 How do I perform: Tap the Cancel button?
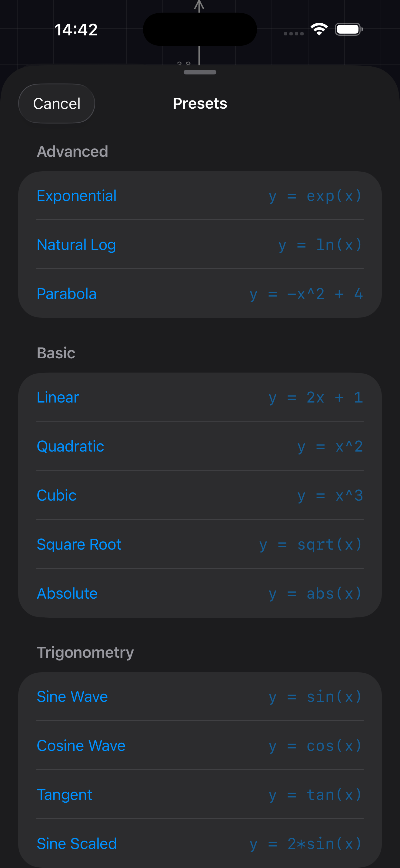pos(57,104)
